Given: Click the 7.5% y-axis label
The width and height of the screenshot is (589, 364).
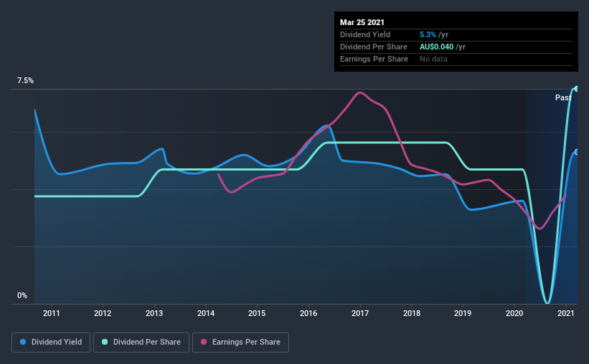Looking at the screenshot, I should [x=25, y=81].
